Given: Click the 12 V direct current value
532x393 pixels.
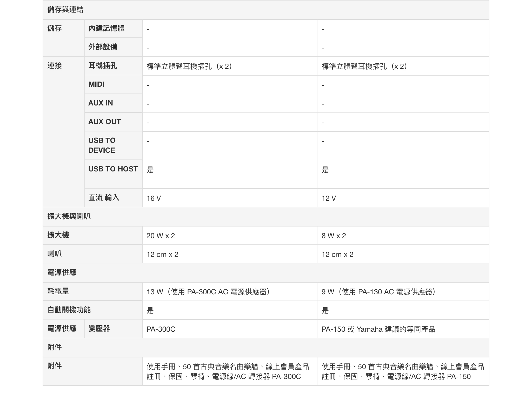Looking at the screenshot, I should pyautogui.click(x=329, y=198).
